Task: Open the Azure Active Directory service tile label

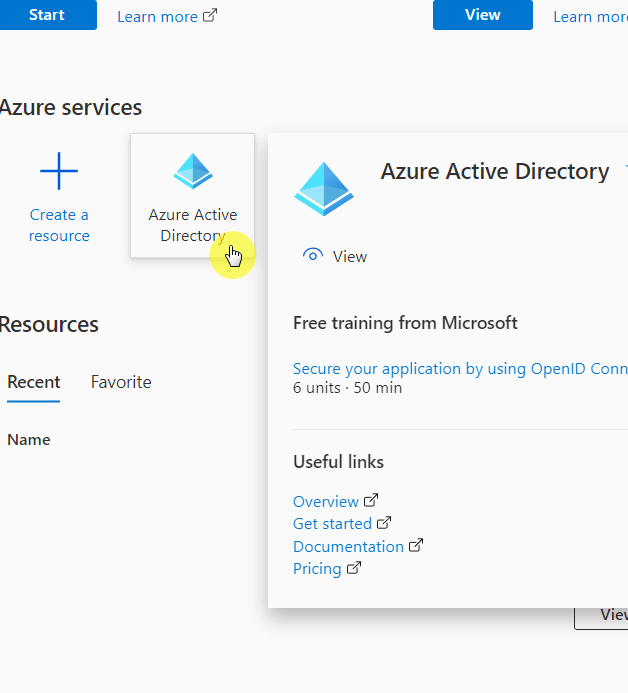Action: 193,225
